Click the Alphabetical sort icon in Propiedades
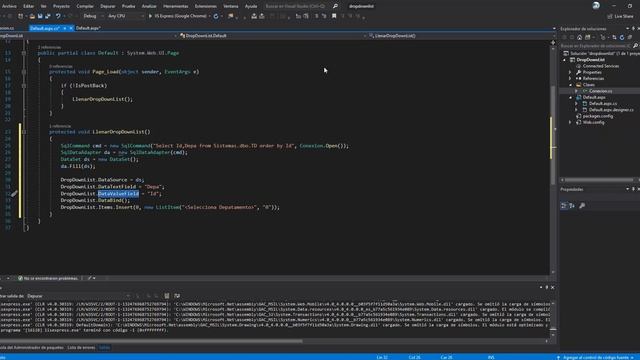 click(x=572, y=206)
